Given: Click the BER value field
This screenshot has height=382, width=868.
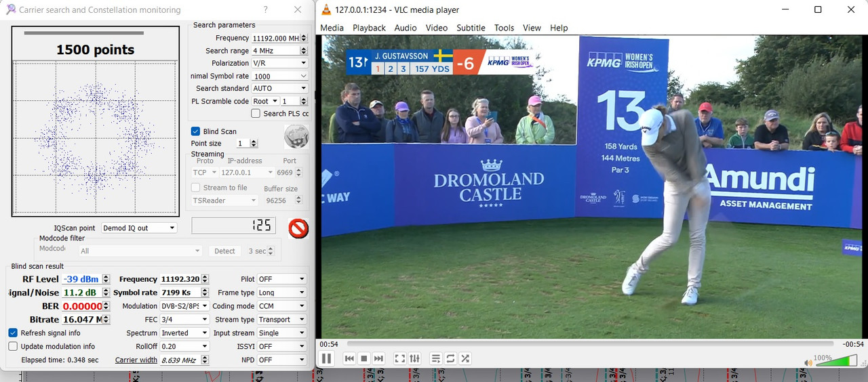Looking at the screenshot, I should pos(81,306).
